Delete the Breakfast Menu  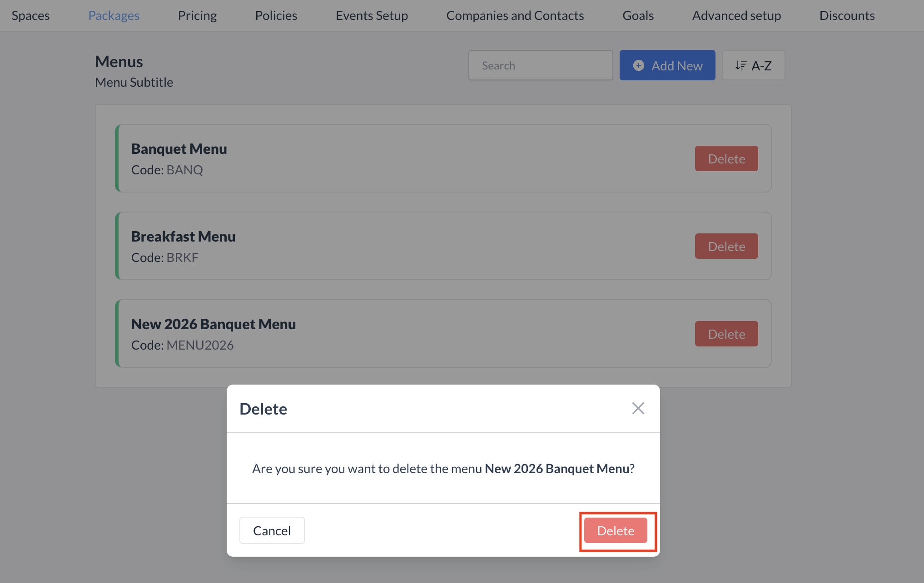(x=726, y=246)
